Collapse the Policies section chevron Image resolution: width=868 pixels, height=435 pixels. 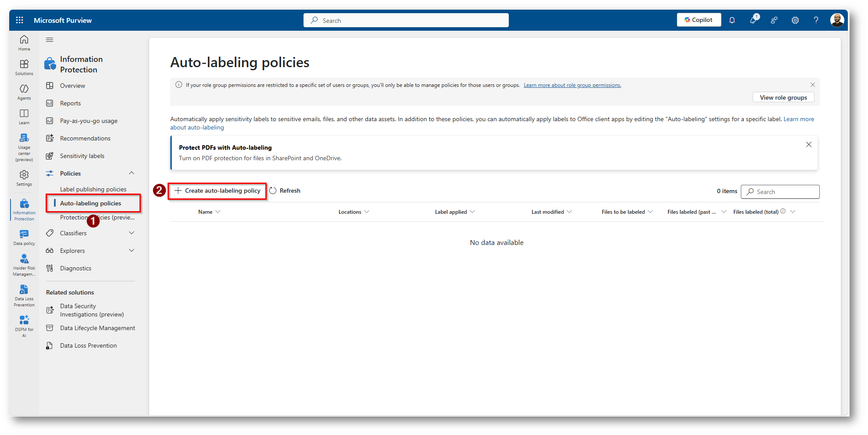tap(132, 173)
